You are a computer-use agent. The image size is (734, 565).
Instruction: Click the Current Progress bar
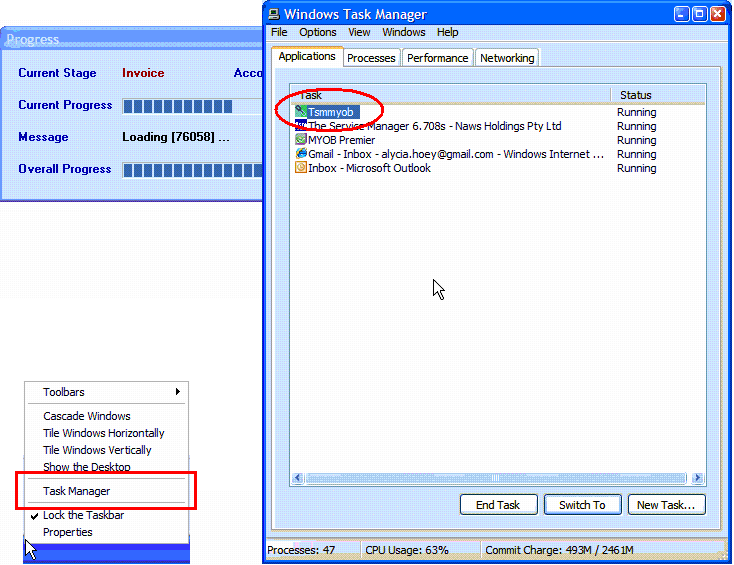point(190,106)
